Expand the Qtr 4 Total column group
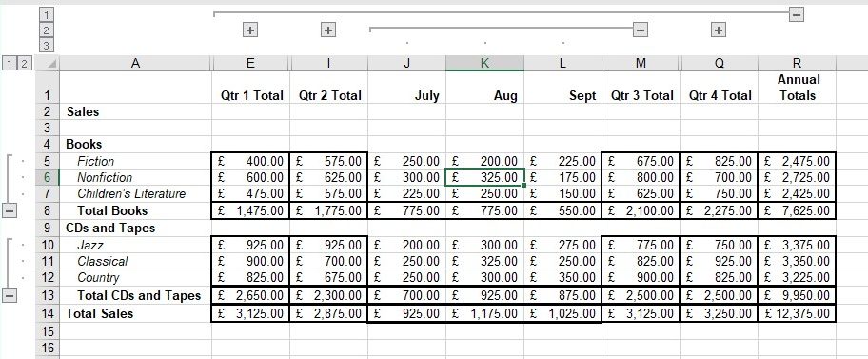 719,30
